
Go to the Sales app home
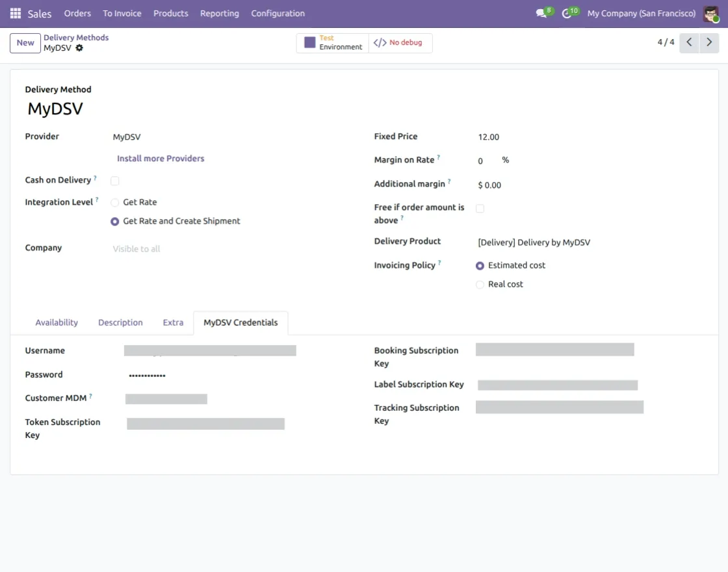click(x=40, y=14)
